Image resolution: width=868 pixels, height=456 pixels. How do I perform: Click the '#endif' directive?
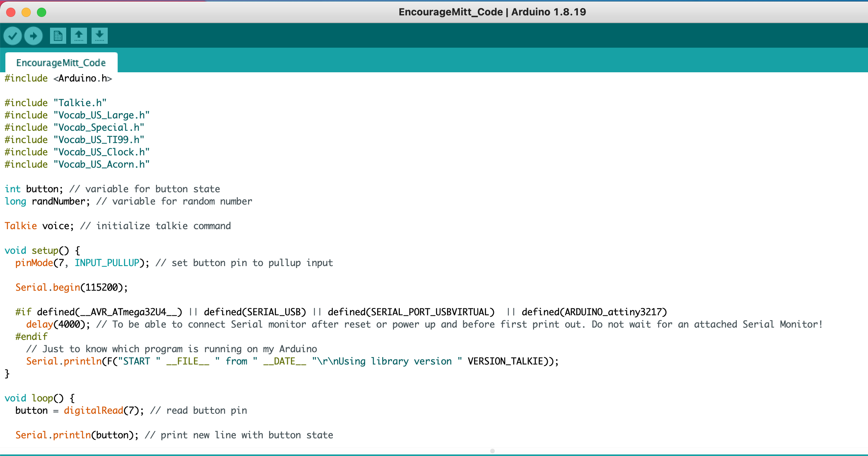tap(32, 337)
